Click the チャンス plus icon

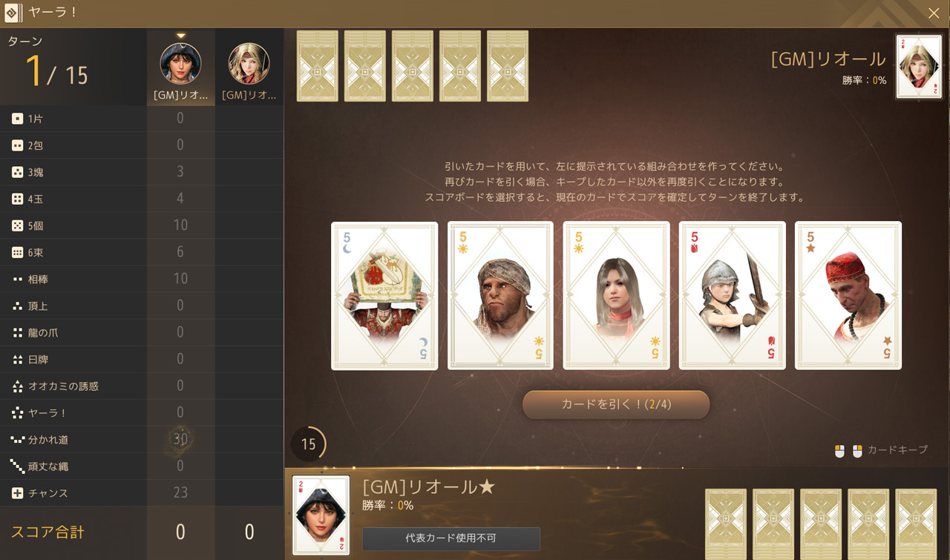point(17,493)
